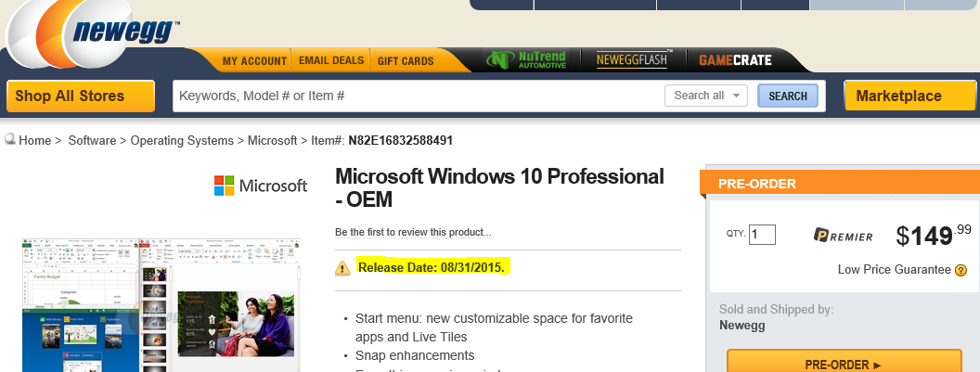Click the highlighted 'Release Date: 08/31/2015.' text
The width and height of the screenshot is (980, 372).
[432, 267]
